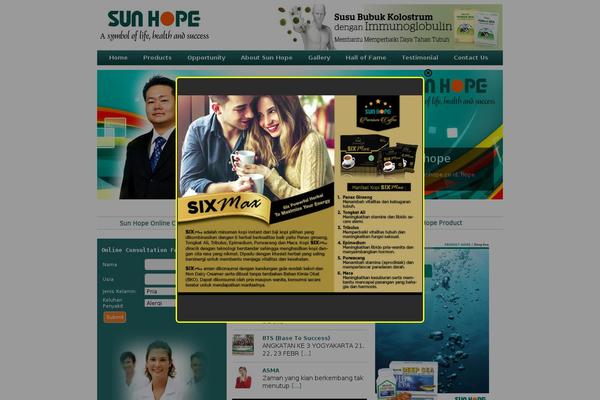Click into the Usia input field
This screenshot has width=600, height=400.
click(160, 279)
